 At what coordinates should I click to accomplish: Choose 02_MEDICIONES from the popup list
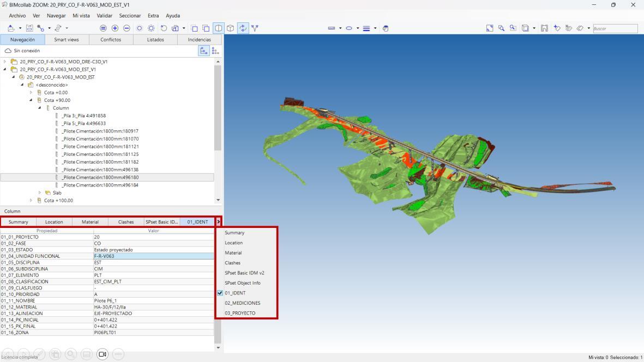pyautogui.click(x=242, y=303)
